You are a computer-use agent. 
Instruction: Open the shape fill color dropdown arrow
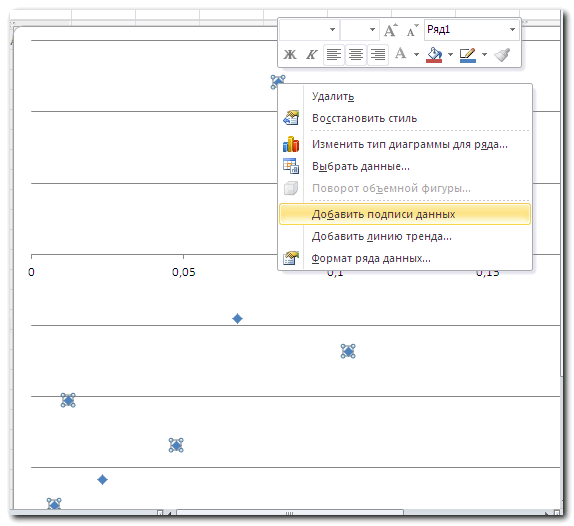(450, 55)
